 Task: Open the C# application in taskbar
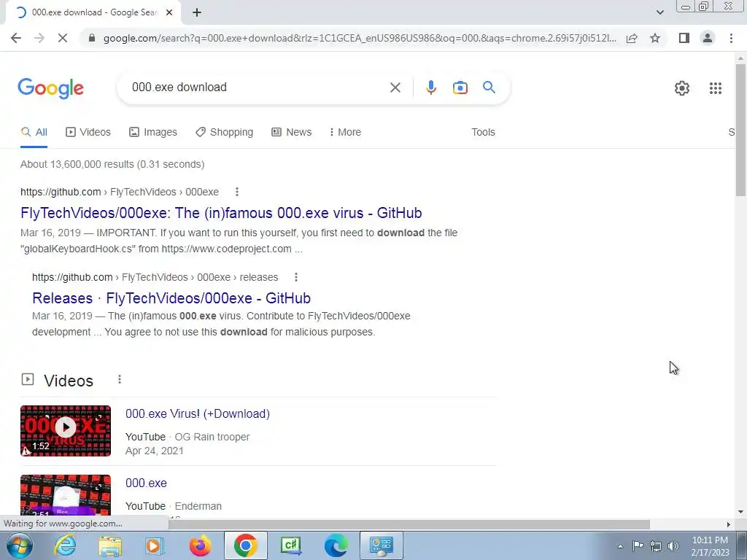(290, 545)
